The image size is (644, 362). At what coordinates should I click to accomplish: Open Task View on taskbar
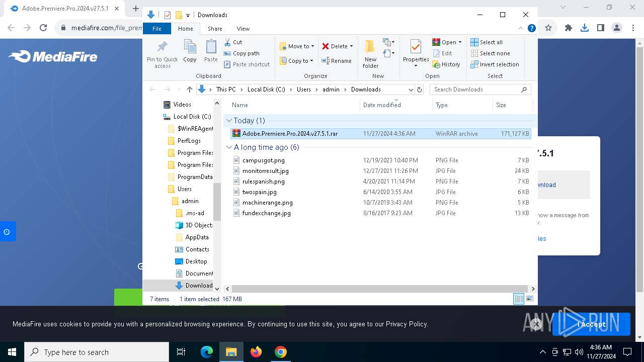tap(181, 352)
